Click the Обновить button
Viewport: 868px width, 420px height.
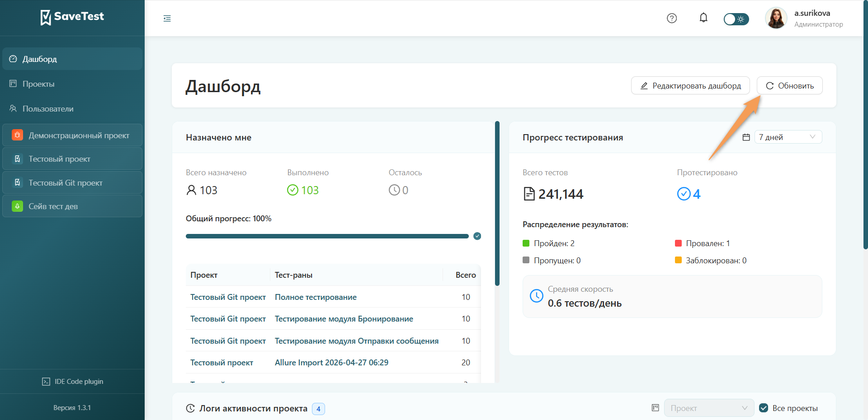(x=790, y=86)
